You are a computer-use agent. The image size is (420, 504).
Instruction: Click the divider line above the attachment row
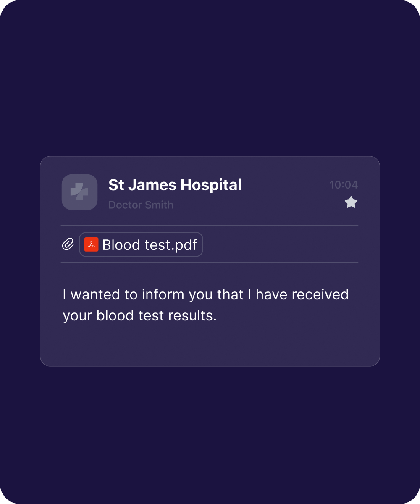pyautogui.click(x=209, y=225)
